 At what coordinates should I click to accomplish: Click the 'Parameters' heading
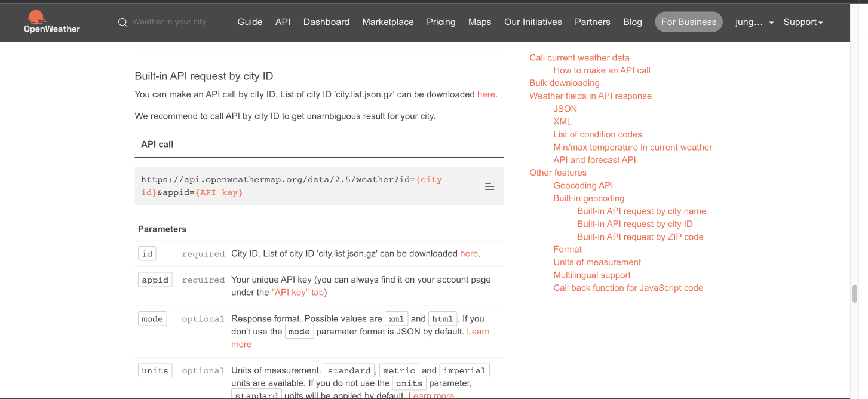[162, 229]
